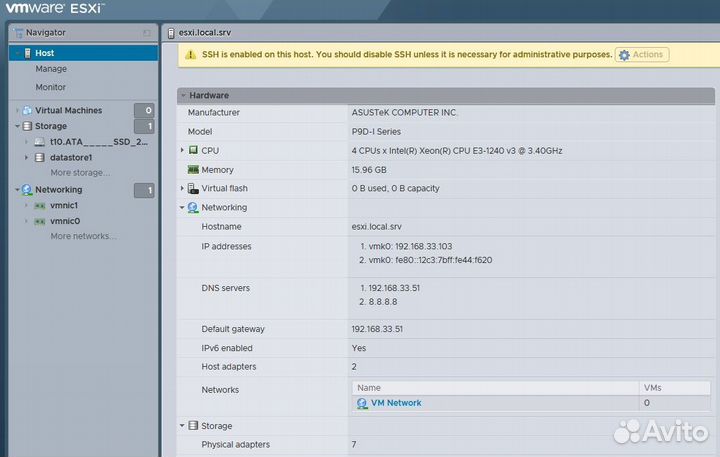Click the Networking icon in Hardware panel
720x457 pixels.
[193, 208]
